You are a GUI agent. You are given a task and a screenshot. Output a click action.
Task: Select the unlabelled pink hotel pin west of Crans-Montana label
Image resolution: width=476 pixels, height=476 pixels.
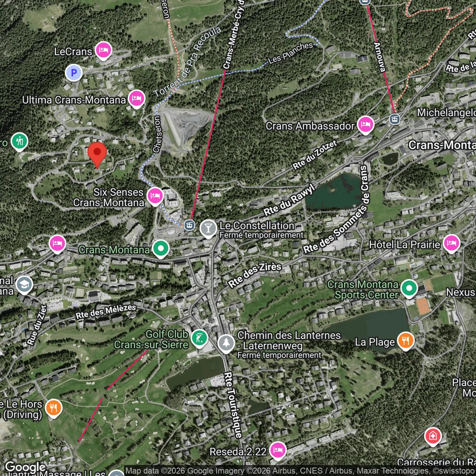pos(58,244)
